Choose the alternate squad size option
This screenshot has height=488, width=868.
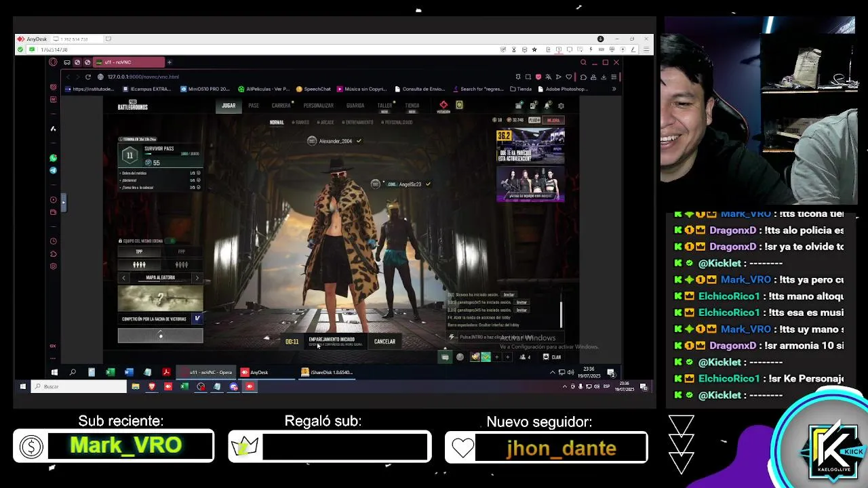tap(181, 265)
